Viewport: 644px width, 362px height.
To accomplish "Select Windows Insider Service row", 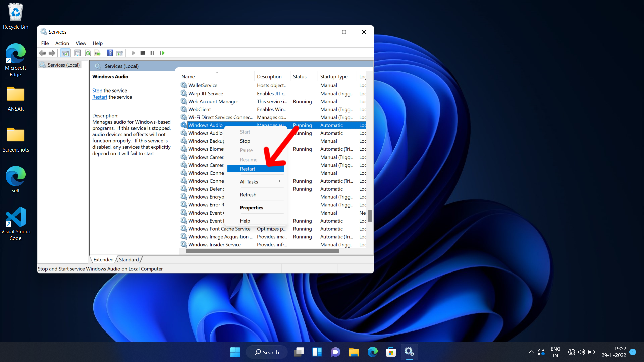I will coord(273,245).
